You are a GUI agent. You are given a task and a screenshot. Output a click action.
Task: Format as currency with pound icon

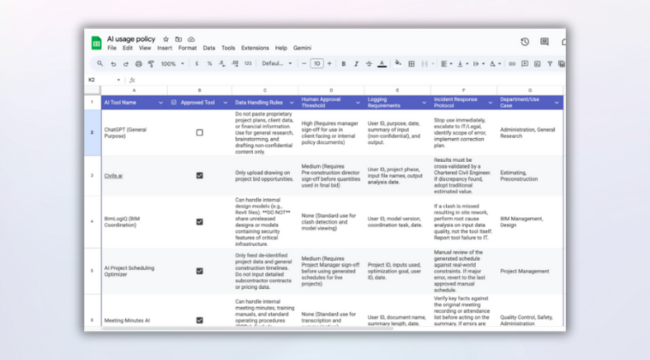point(197,64)
